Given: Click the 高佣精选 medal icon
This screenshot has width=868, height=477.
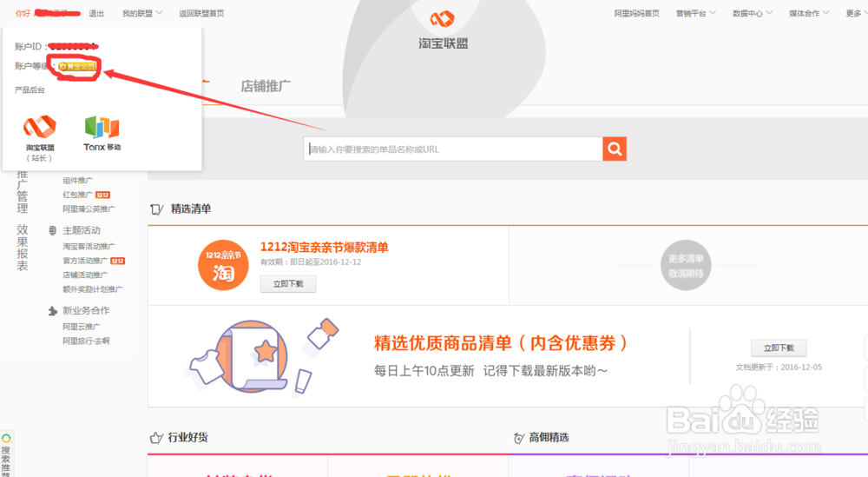Looking at the screenshot, I should (519, 438).
